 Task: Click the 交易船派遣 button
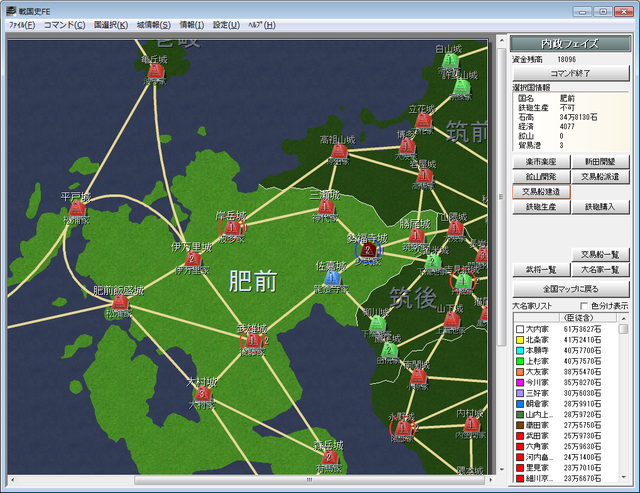tap(600, 177)
